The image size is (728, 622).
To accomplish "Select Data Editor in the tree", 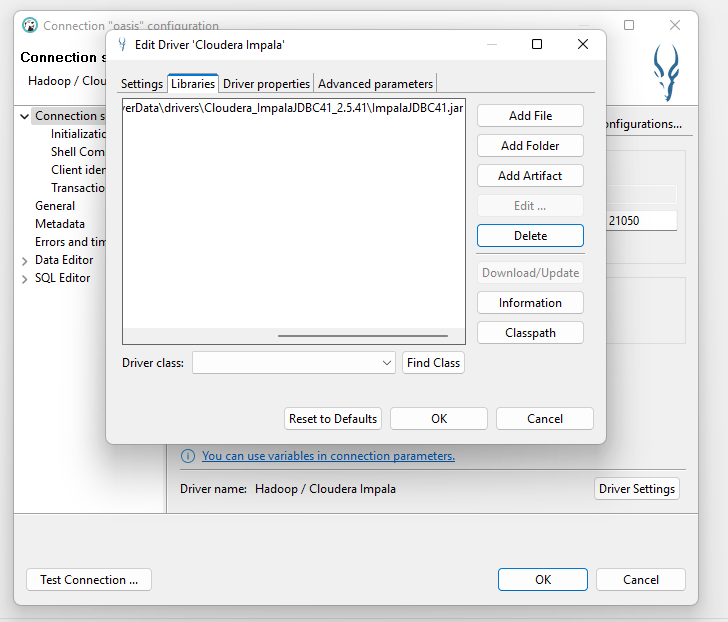I will coord(64,260).
